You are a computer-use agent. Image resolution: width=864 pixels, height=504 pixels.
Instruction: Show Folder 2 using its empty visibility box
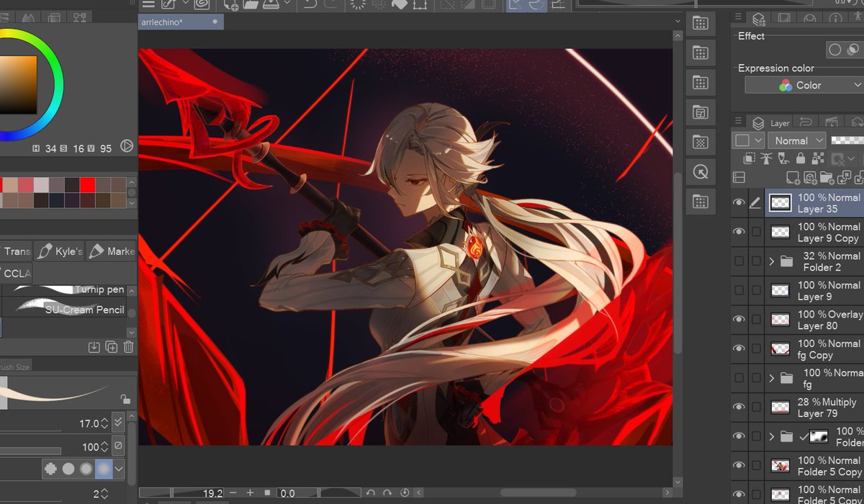pos(739,261)
